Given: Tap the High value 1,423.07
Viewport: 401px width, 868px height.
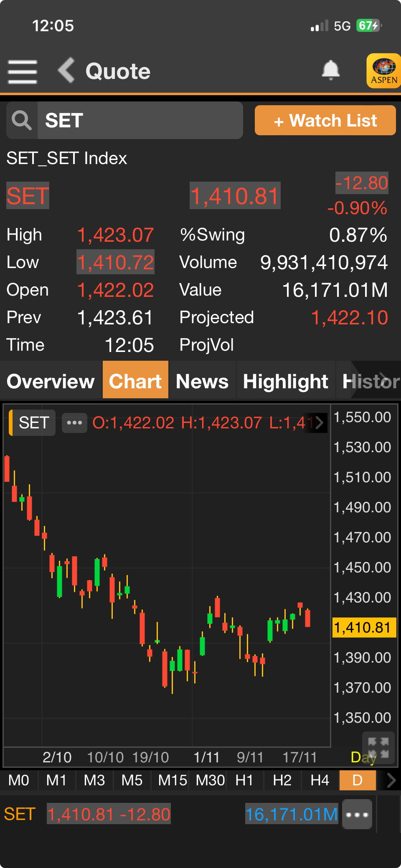Looking at the screenshot, I should click(x=116, y=235).
